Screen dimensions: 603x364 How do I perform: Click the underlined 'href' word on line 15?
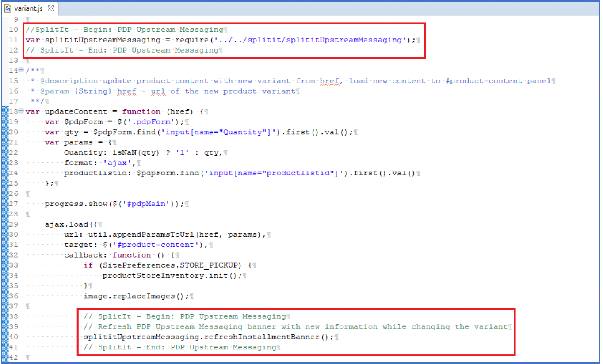tap(330, 81)
